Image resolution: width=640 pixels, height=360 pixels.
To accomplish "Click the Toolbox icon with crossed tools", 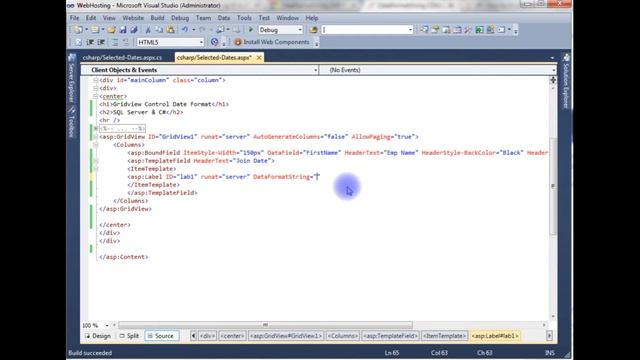I will point(468,30).
